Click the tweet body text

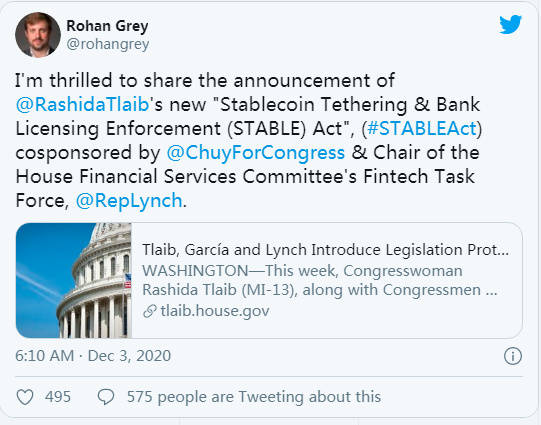[248, 140]
